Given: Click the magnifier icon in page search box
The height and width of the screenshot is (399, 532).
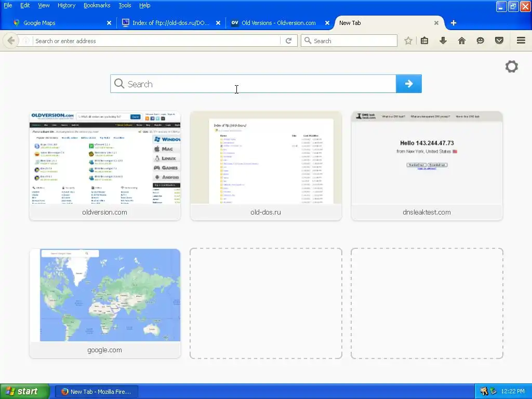Looking at the screenshot, I should click(x=119, y=84).
